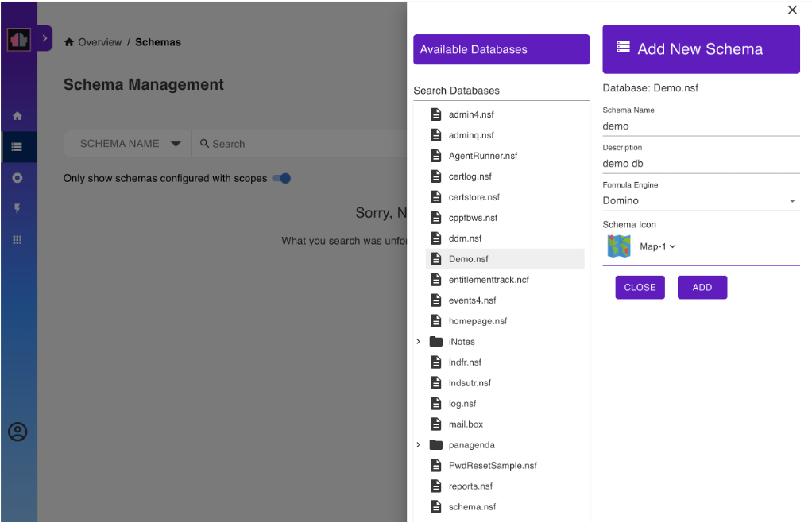The height and width of the screenshot is (523, 812).
Task: Close the Add New Schema dialog with X
Action: [792, 10]
